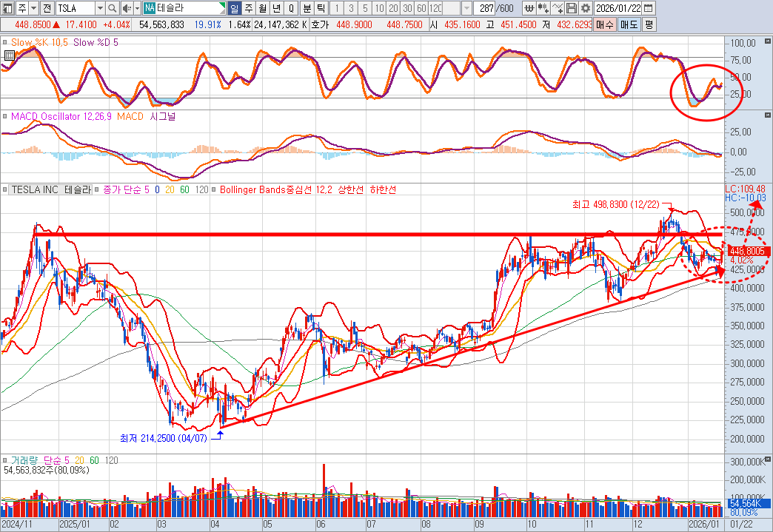
Task: Select the daily (일) period toggle
Action: 234,8
